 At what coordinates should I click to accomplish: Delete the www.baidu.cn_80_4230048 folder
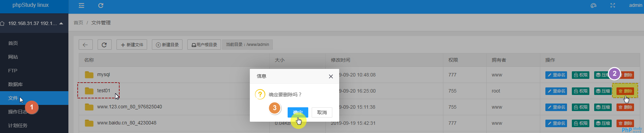(625, 123)
